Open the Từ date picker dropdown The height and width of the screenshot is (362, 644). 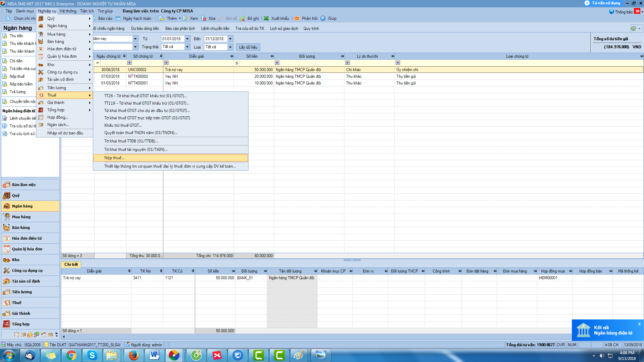(x=187, y=39)
